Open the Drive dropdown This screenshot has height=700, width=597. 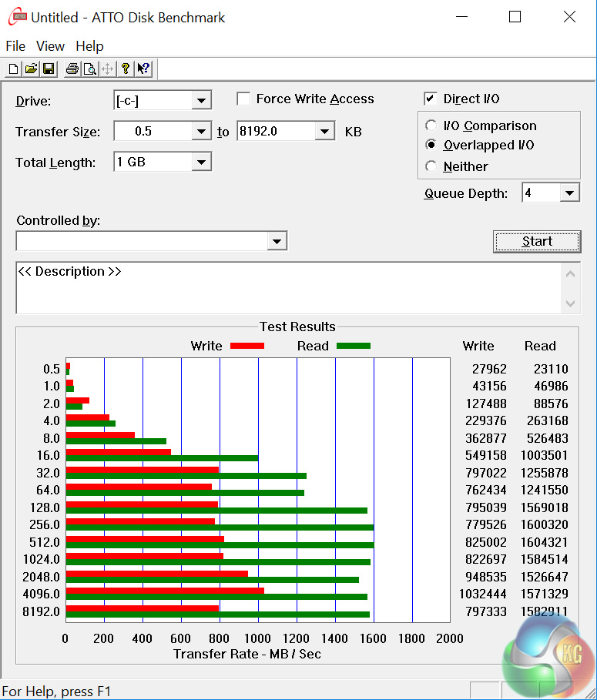[x=201, y=100]
